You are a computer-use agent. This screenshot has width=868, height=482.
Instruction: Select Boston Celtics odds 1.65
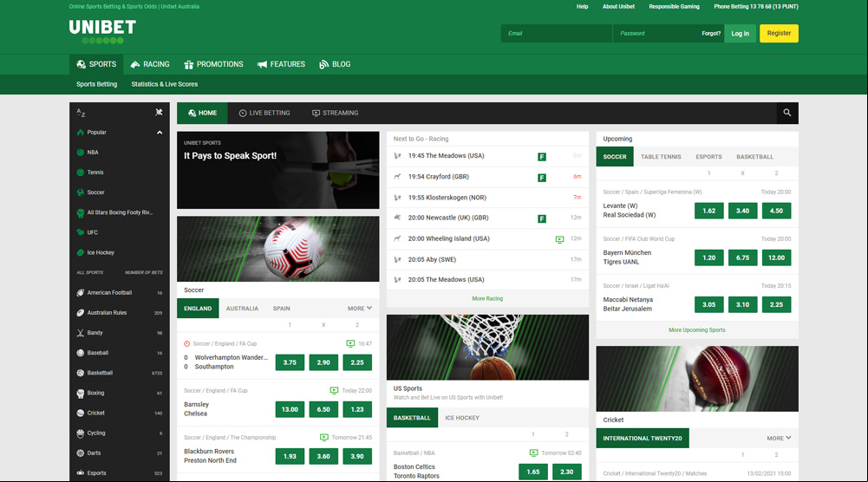[533, 472]
